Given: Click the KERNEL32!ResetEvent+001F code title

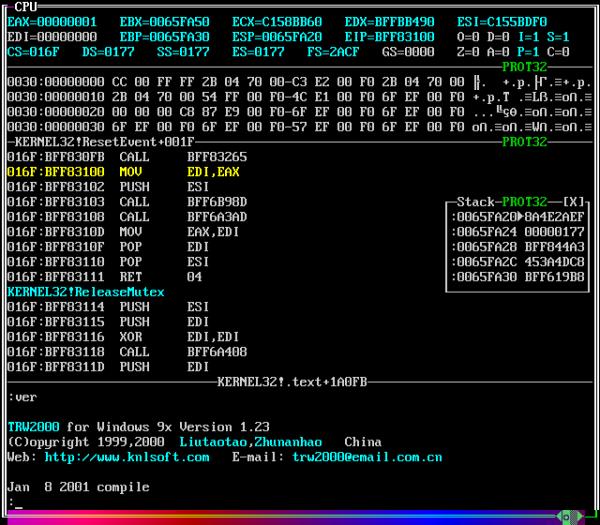Looking at the screenshot, I should pos(104,142).
